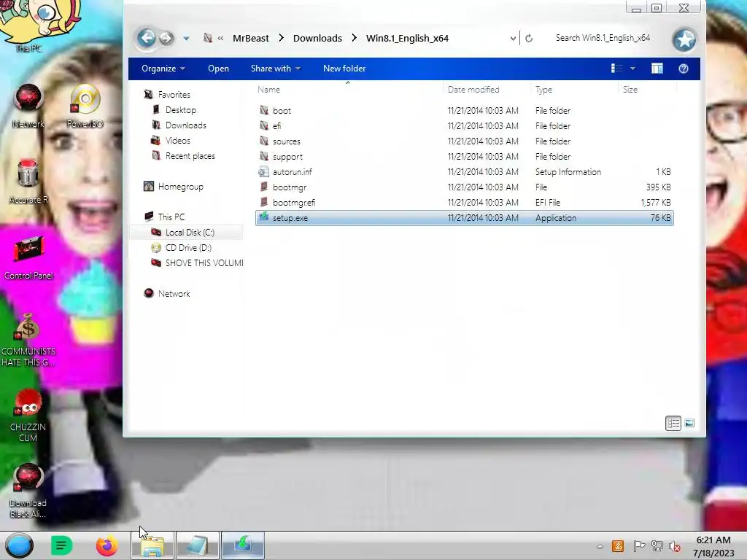Screen dimensions: 747x560
Task: Expand address bar history dropdown
Action: tap(513, 38)
